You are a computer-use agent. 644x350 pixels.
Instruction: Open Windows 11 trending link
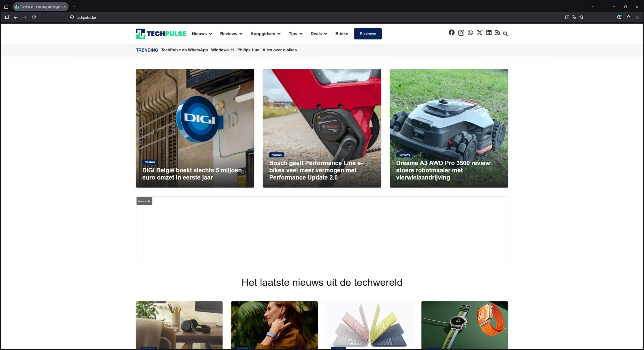(x=222, y=50)
